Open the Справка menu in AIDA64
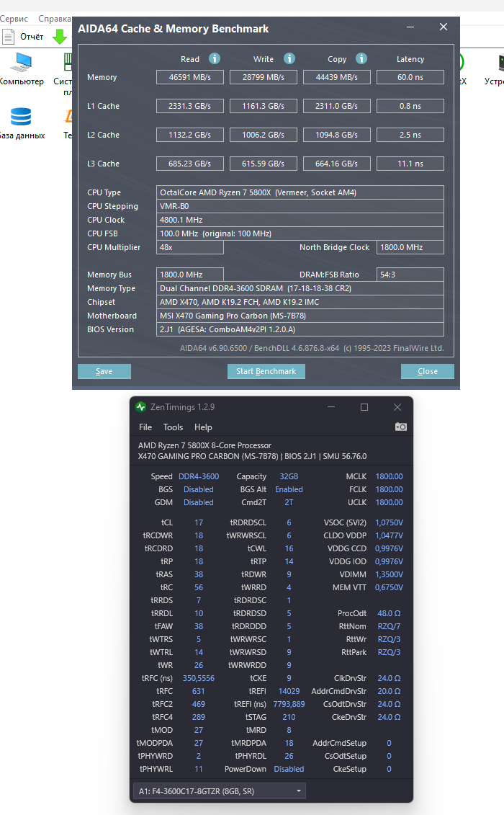 click(55, 19)
